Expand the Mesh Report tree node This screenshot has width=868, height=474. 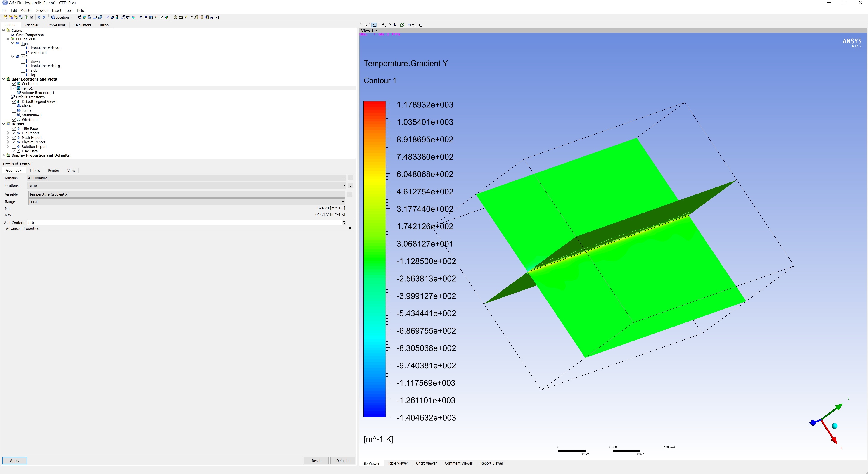click(8, 137)
